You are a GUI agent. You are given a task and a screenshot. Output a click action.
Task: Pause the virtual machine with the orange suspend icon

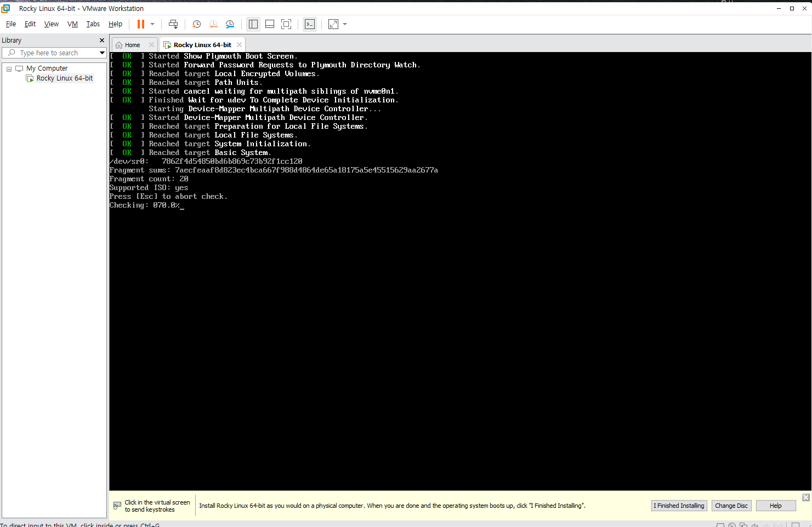(141, 24)
